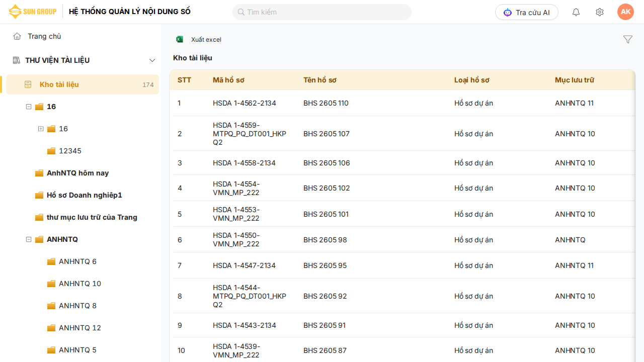Click STT column header
644x362 pixels.
(x=185, y=80)
